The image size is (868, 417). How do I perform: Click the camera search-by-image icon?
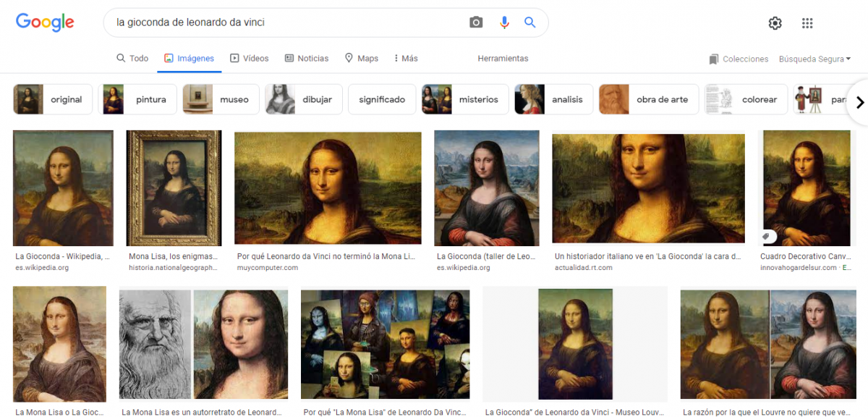(476, 22)
